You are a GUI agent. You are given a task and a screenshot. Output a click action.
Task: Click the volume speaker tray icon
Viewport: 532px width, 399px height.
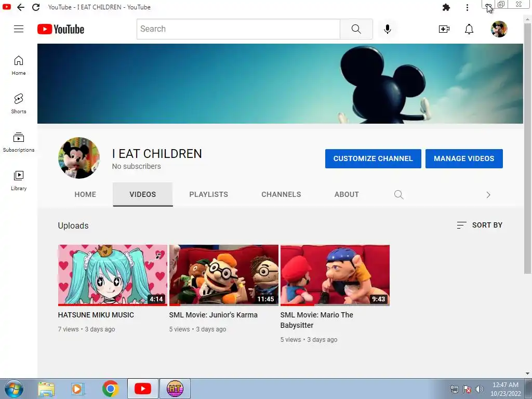point(479,389)
